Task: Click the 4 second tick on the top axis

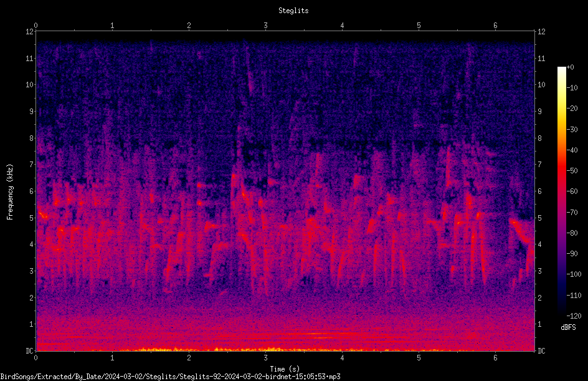Action: point(342,26)
